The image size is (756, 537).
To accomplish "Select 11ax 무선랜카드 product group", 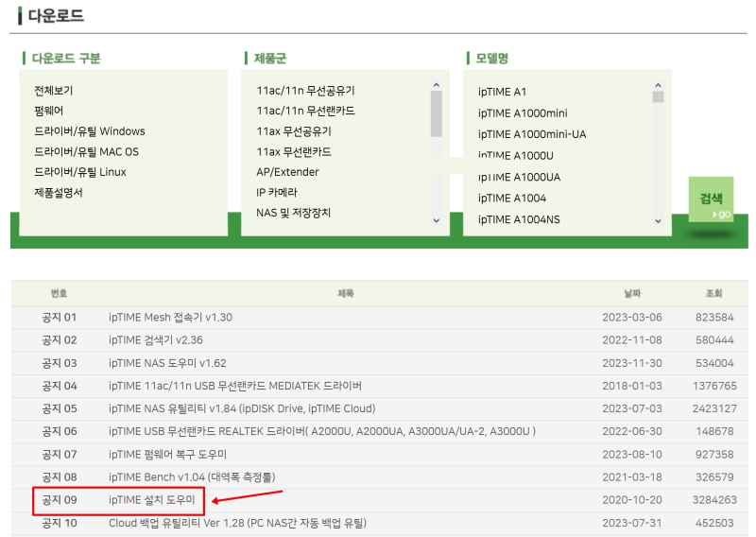I will click(x=294, y=151).
